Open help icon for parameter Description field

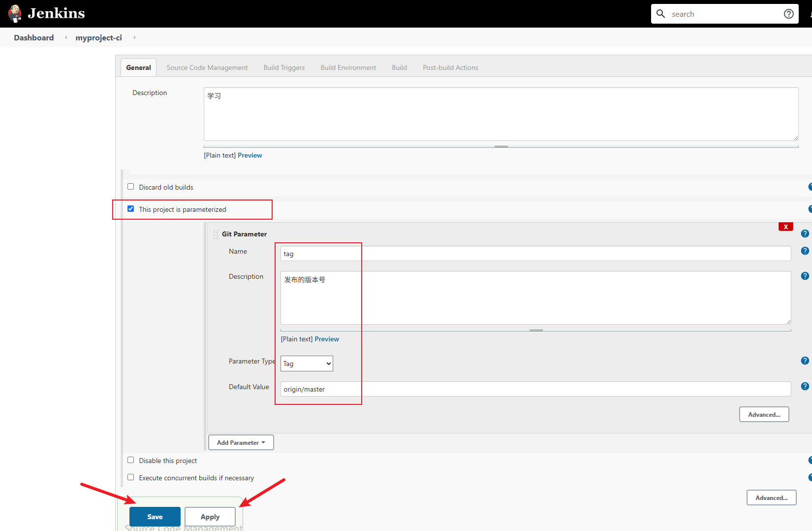pyautogui.click(x=805, y=276)
